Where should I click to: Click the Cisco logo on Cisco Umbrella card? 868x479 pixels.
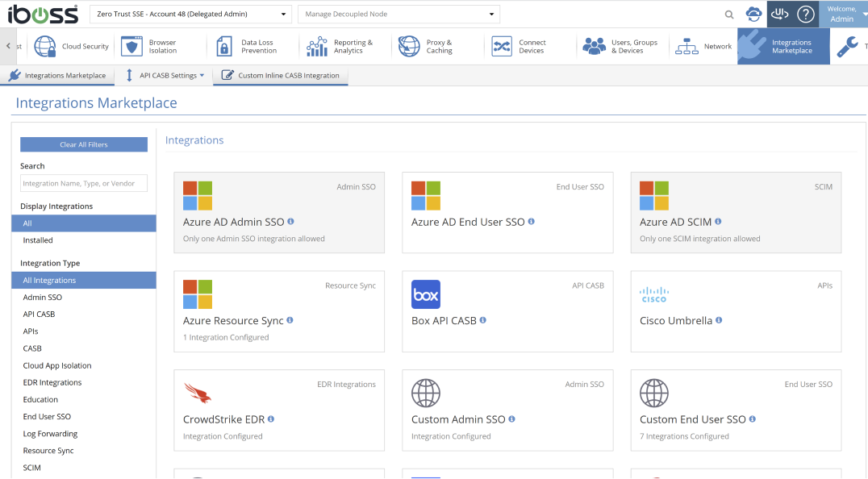(654, 295)
